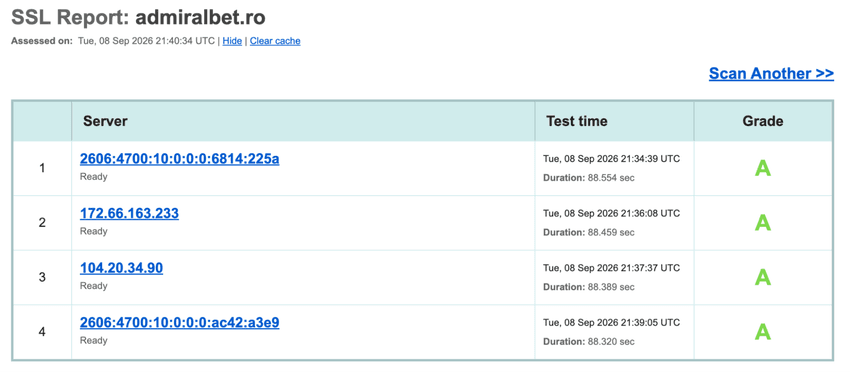The height and width of the screenshot is (374, 850).
Task: Open server 2606:4700:10:0:0:0:6814:225a report
Action: [x=179, y=159]
